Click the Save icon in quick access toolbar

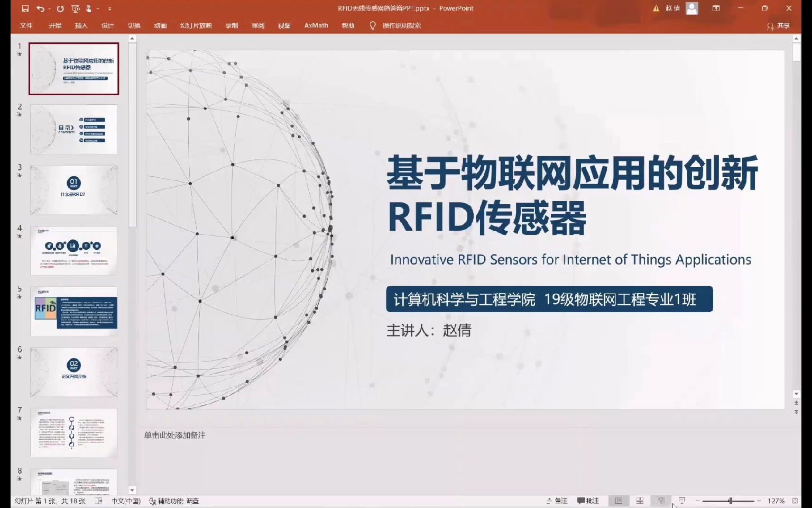(25, 8)
